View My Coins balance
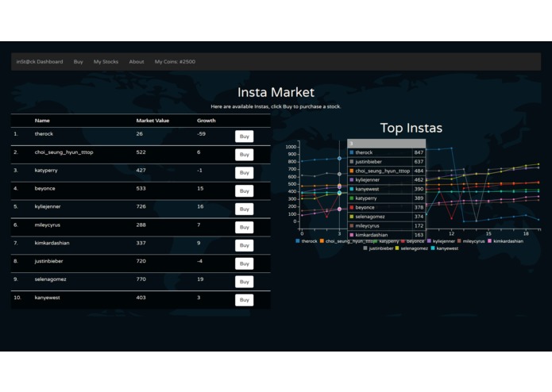552x392 pixels. coord(175,62)
